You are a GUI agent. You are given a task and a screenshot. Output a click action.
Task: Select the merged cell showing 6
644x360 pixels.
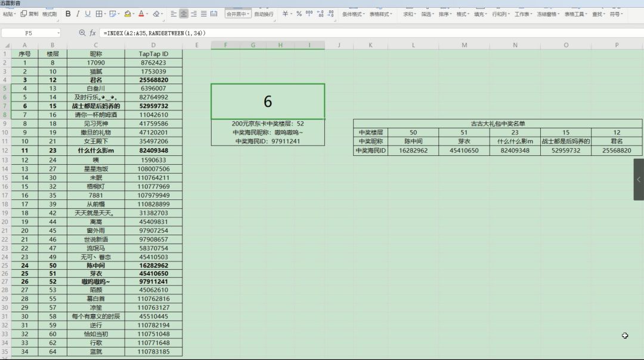coord(268,101)
